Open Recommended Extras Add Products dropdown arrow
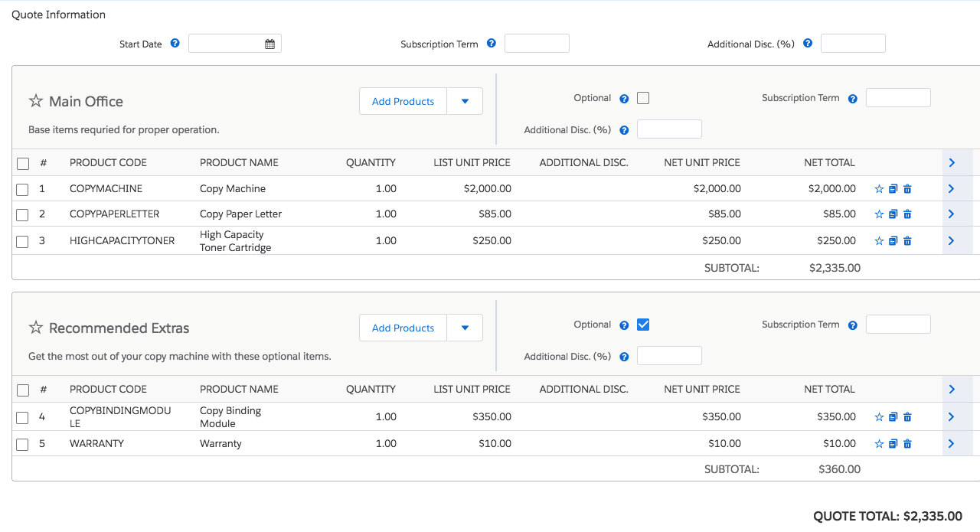This screenshot has width=980, height=532. point(465,328)
